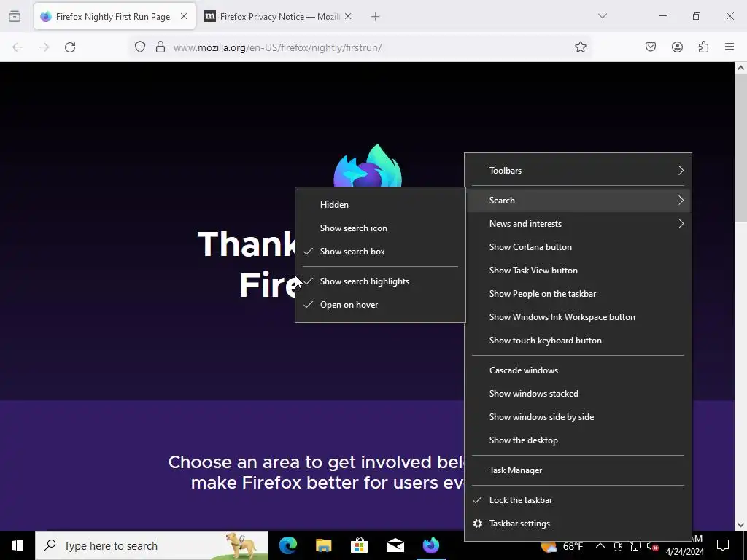747x560 pixels.
Task: Open Mail app from taskbar
Action: (395, 545)
